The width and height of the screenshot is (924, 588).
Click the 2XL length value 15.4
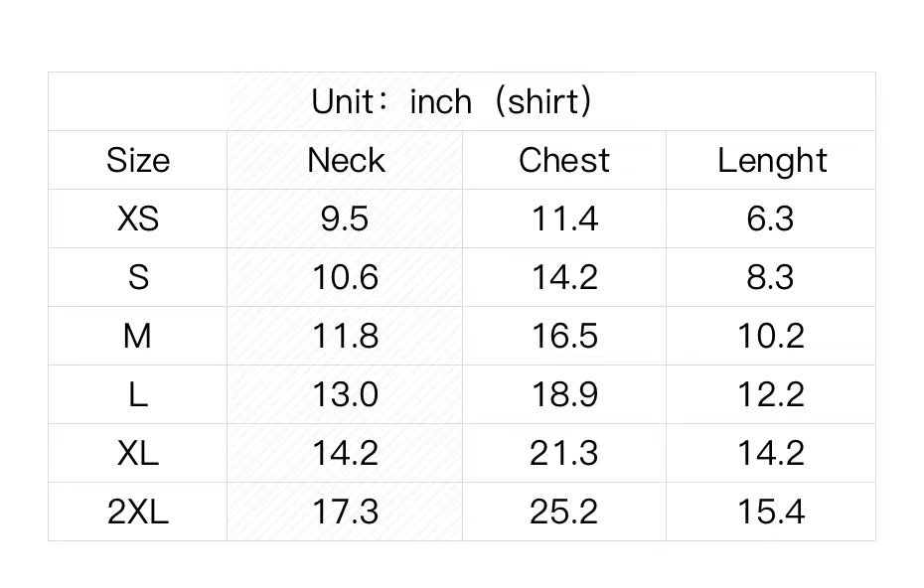click(x=771, y=512)
